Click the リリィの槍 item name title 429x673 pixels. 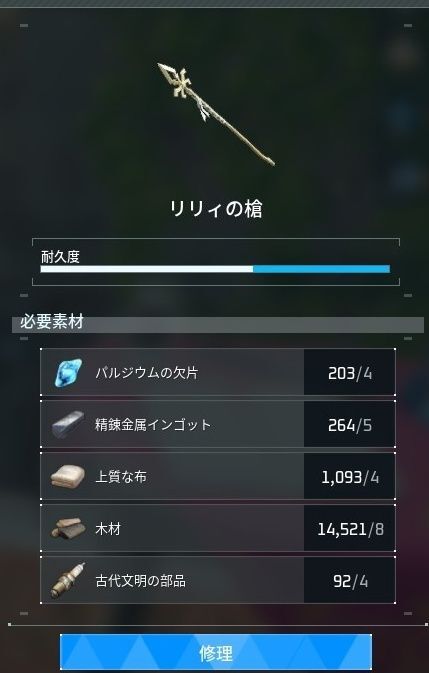216,209
